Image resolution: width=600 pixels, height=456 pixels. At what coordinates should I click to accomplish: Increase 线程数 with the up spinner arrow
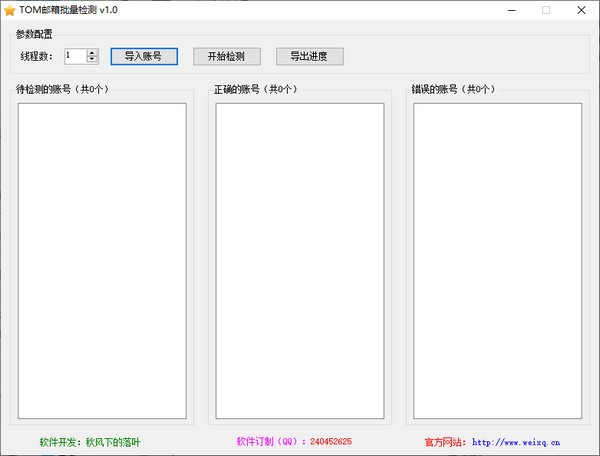coord(92,53)
